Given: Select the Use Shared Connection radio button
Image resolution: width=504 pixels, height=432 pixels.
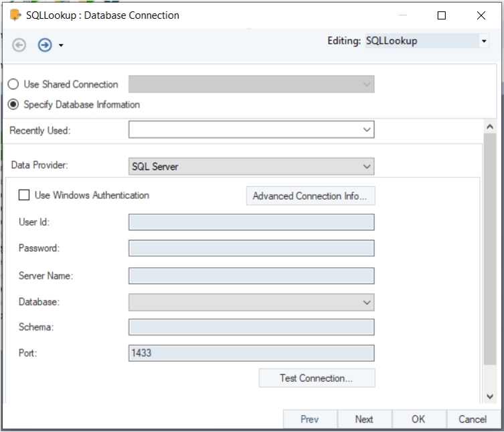Looking at the screenshot, I should 13,84.
